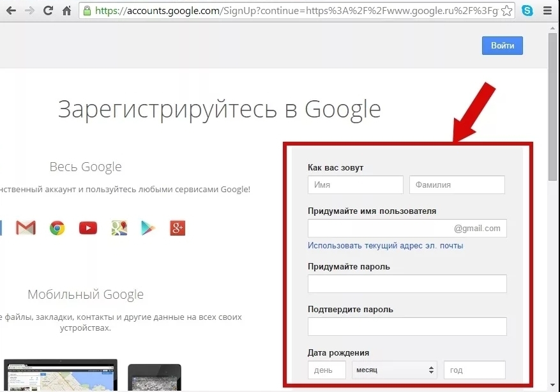Open Gmail from the services icon row
The height and width of the screenshot is (392, 560).
tap(26, 227)
